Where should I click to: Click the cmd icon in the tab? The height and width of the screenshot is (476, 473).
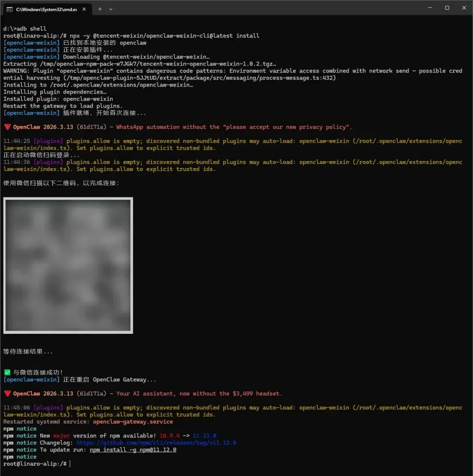(x=10, y=10)
